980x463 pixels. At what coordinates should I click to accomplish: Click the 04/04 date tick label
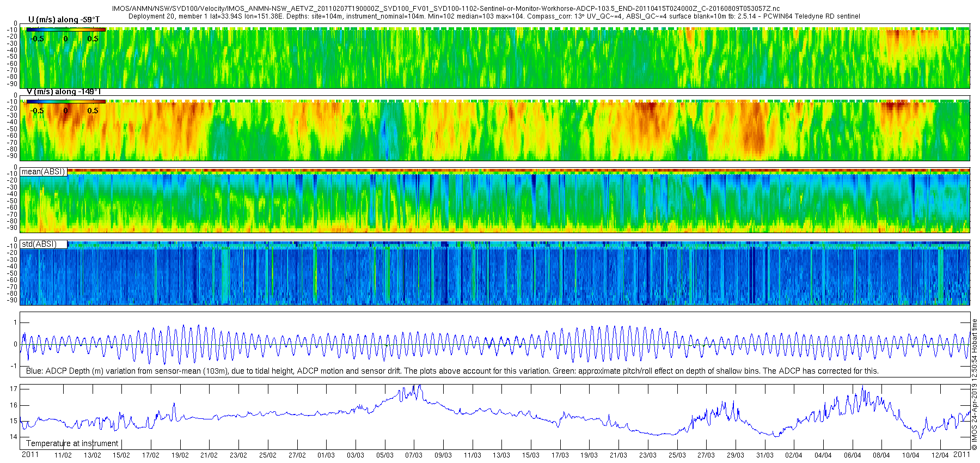[x=823, y=455]
